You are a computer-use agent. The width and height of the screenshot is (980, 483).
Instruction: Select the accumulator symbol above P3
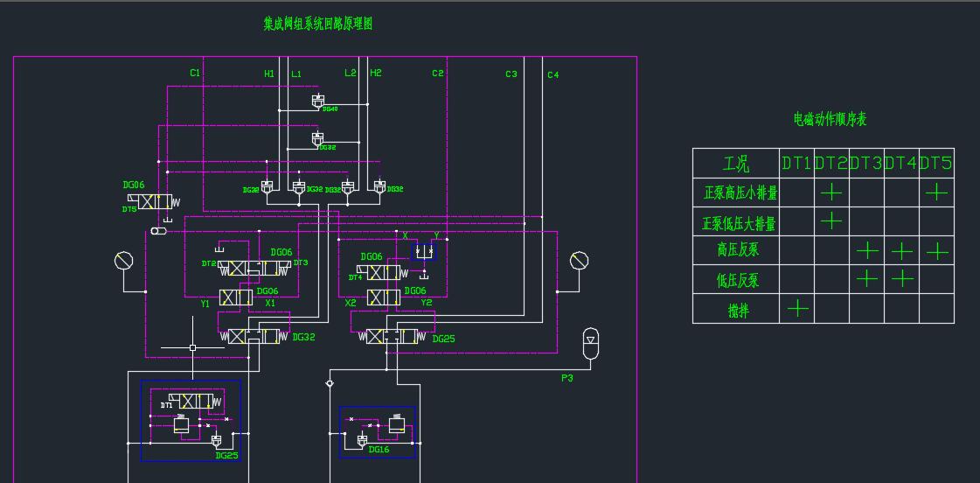tap(591, 344)
